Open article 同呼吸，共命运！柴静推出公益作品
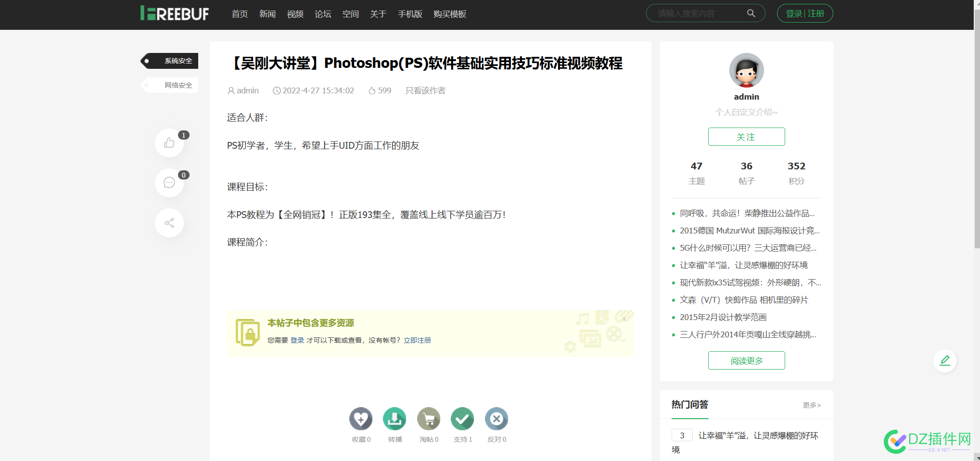This screenshot has width=980, height=461. point(747,213)
